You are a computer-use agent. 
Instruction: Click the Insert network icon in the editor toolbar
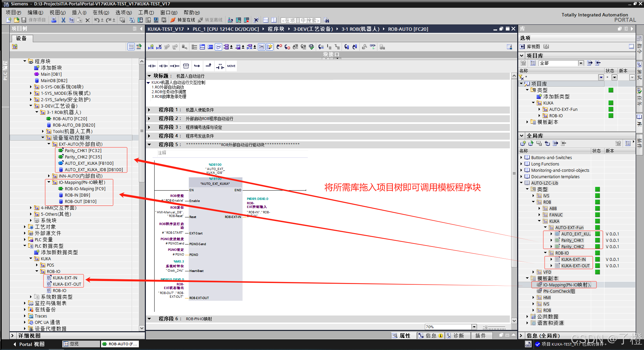[151, 47]
